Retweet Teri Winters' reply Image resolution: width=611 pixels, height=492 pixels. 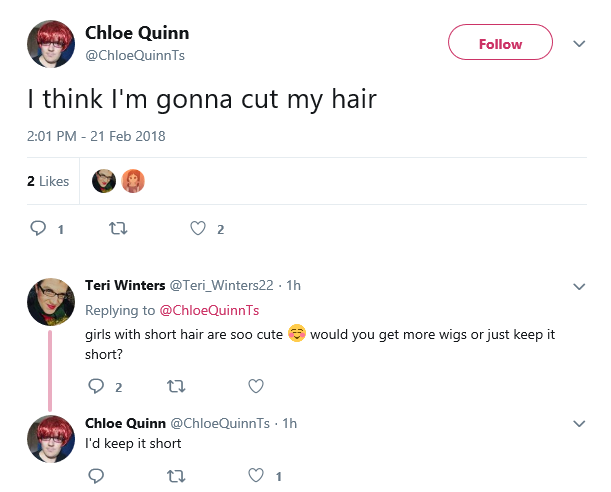(176, 386)
